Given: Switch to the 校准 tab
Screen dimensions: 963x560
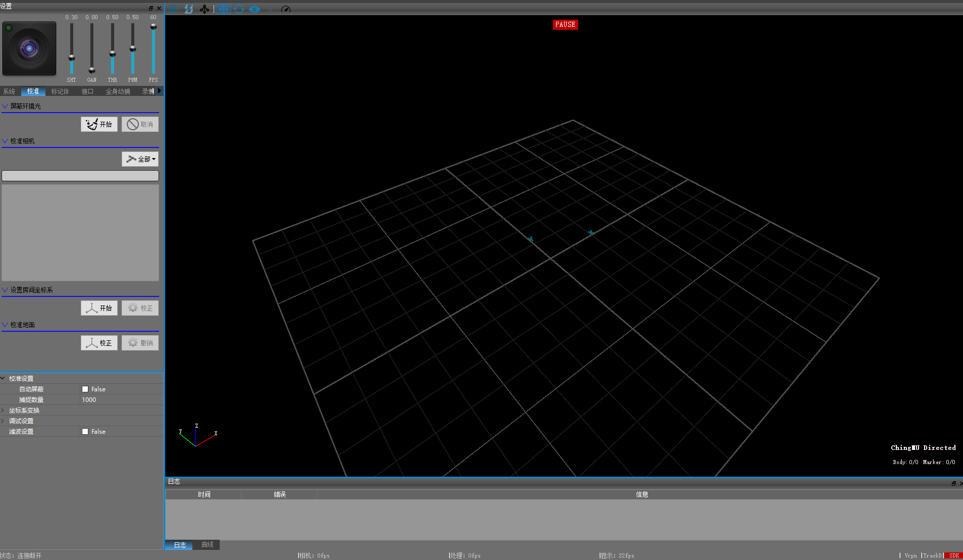Looking at the screenshot, I should click(33, 91).
